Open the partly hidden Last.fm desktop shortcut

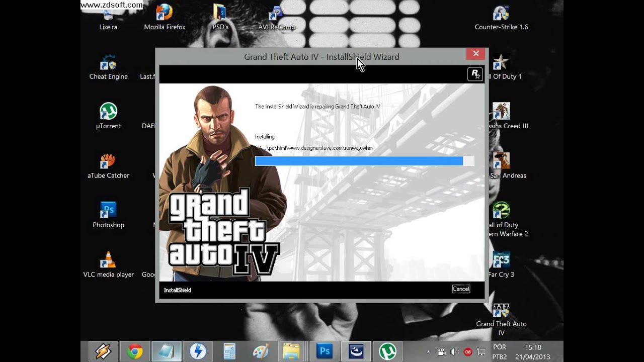(147, 67)
